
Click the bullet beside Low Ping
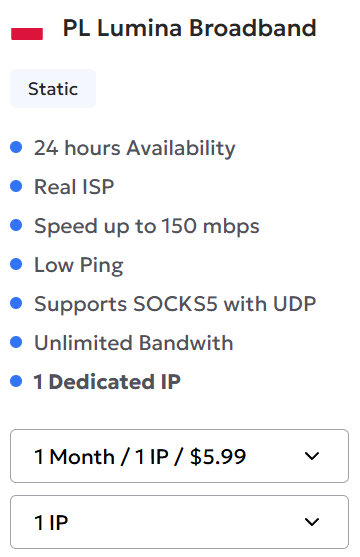[x=16, y=264]
